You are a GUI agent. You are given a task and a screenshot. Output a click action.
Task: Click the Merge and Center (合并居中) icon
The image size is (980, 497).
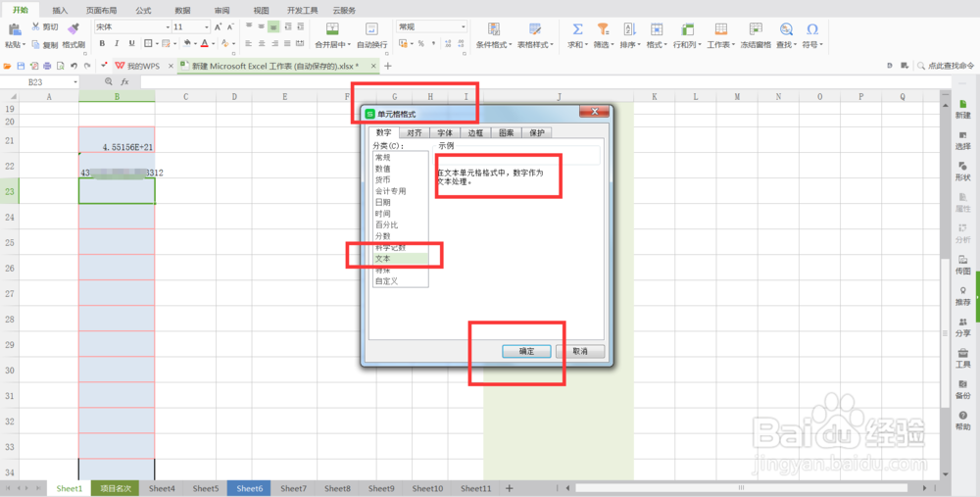[332, 28]
